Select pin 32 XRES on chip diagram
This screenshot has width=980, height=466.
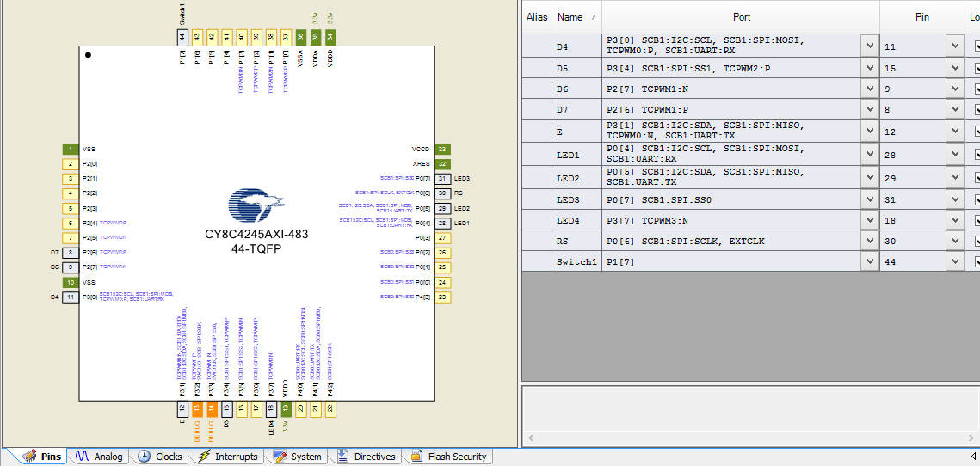442,163
